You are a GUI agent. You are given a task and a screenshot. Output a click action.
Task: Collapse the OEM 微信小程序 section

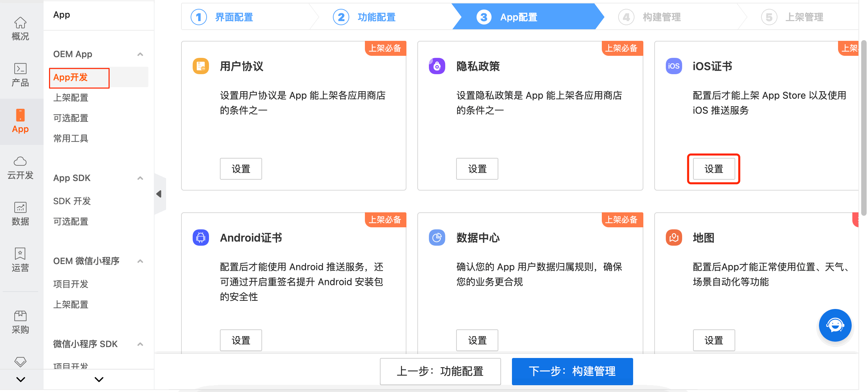(140, 261)
